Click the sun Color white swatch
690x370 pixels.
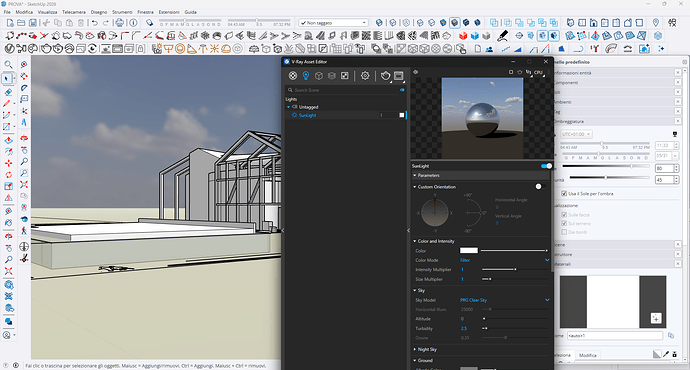[x=469, y=250]
